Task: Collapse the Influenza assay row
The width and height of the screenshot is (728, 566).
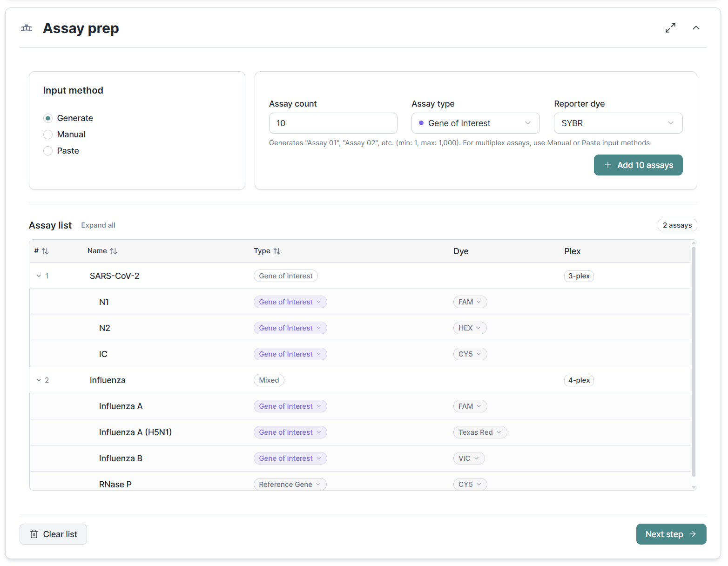Action: pyautogui.click(x=39, y=380)
